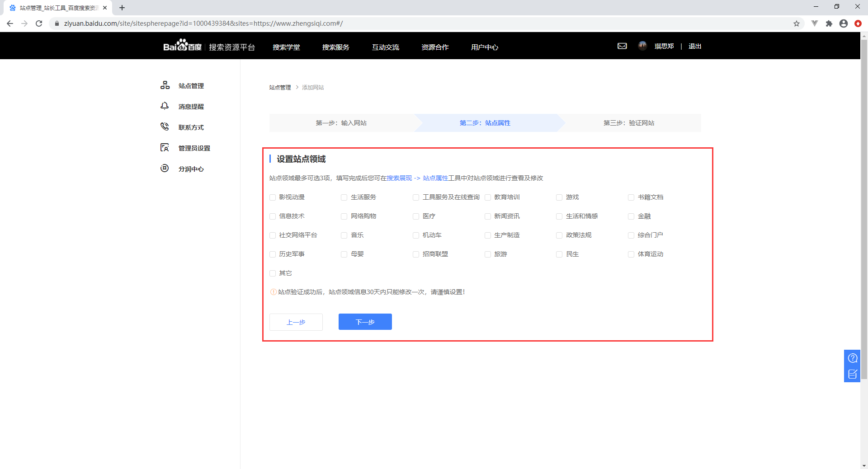The width and height of the screenshot is (868, 469).
Task: Click the 站点管理 breadcrumb link
Action: click(280, 87)
